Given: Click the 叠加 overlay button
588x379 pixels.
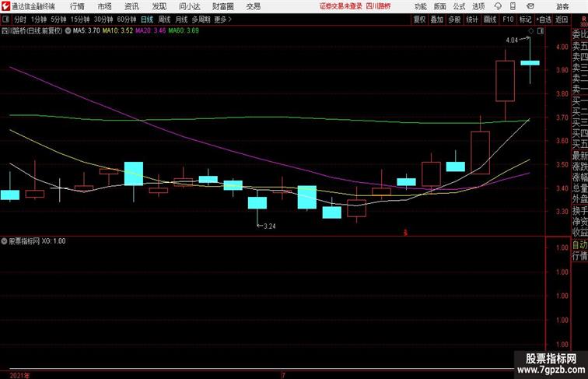Looking at the screenshot, I should 437,19.
